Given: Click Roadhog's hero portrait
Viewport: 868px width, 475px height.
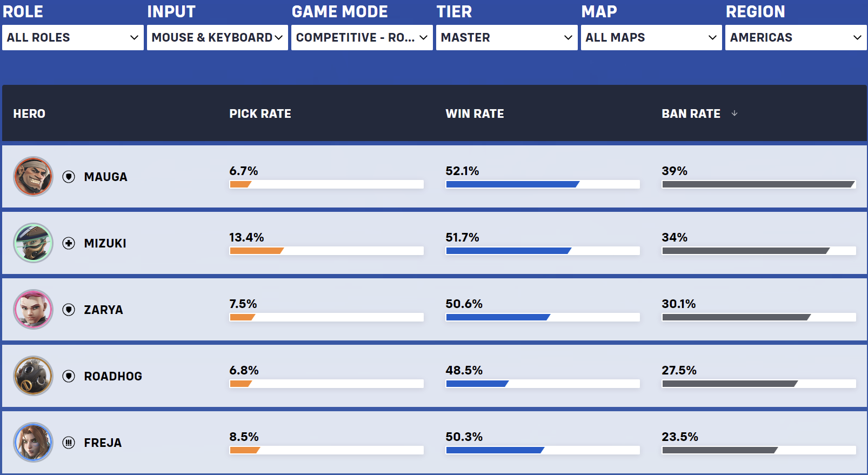Looking at the screenshot, I should [33, 376].
